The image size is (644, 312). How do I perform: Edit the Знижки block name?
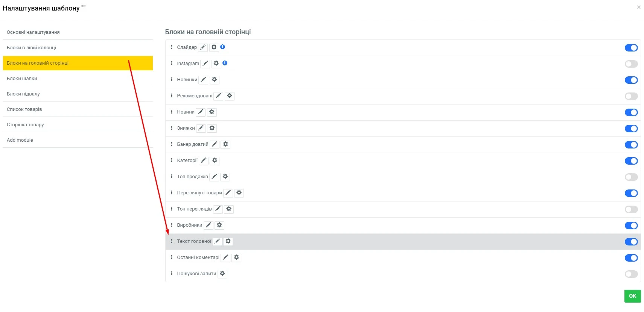[x=201, y=128]
